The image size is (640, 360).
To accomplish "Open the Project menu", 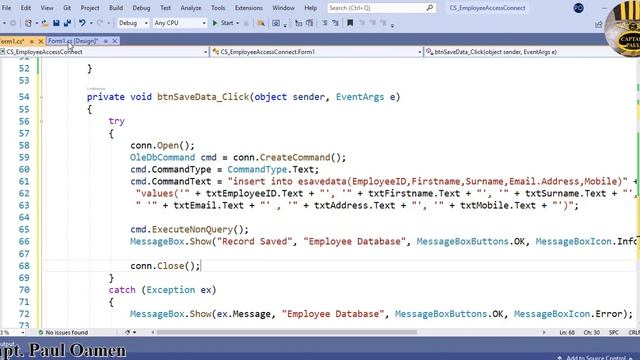I will (90, 8).
